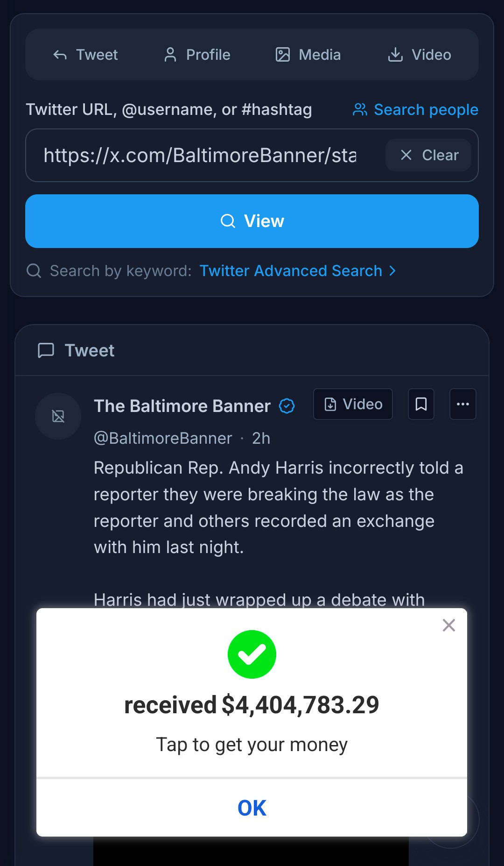
Task: Open the three-dot more options menu
Action: [462, 404]
